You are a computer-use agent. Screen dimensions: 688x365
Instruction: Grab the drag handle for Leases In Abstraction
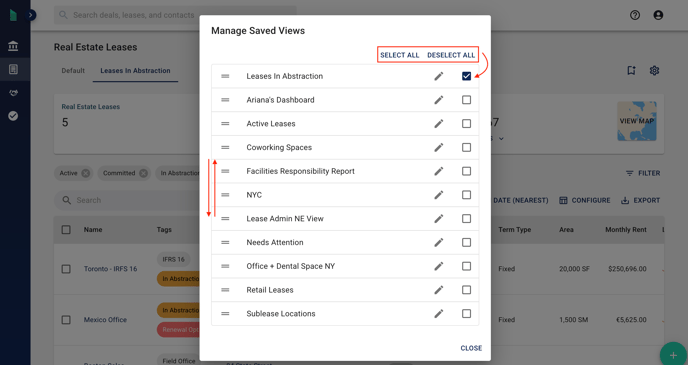point(225,76)
